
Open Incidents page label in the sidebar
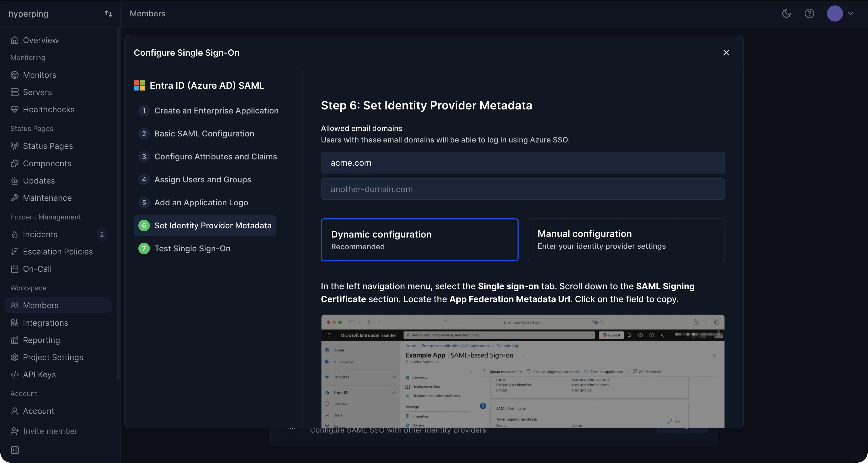[x=40, y=234]
